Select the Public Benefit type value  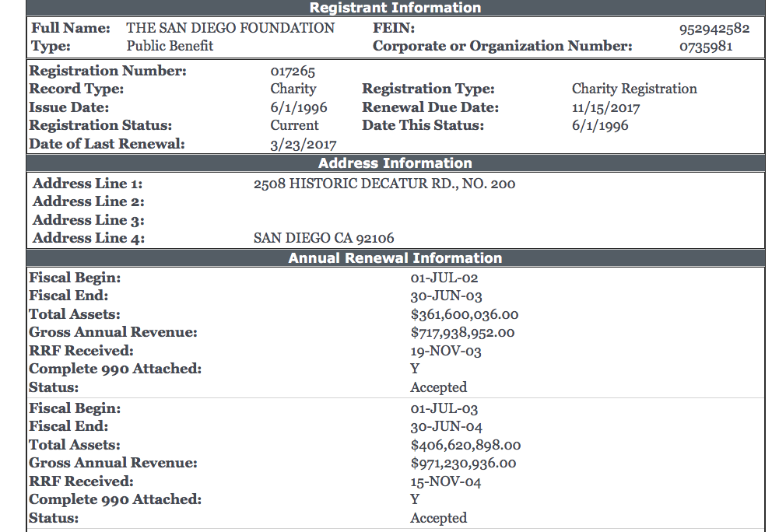[x=170, y=46]
